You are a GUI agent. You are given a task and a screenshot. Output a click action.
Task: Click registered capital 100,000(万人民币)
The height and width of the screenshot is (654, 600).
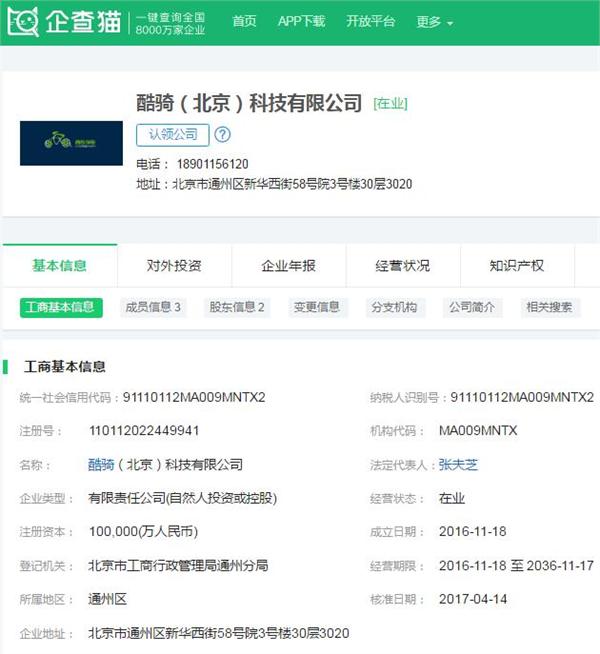pos(143,532)
